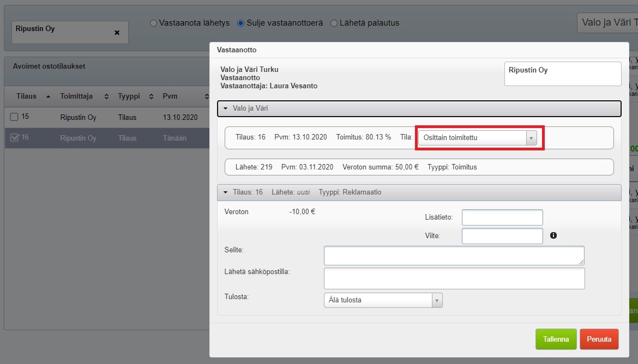Uncheck the box for order 16
Screen dimensions: 638x364
coord(15,138)
